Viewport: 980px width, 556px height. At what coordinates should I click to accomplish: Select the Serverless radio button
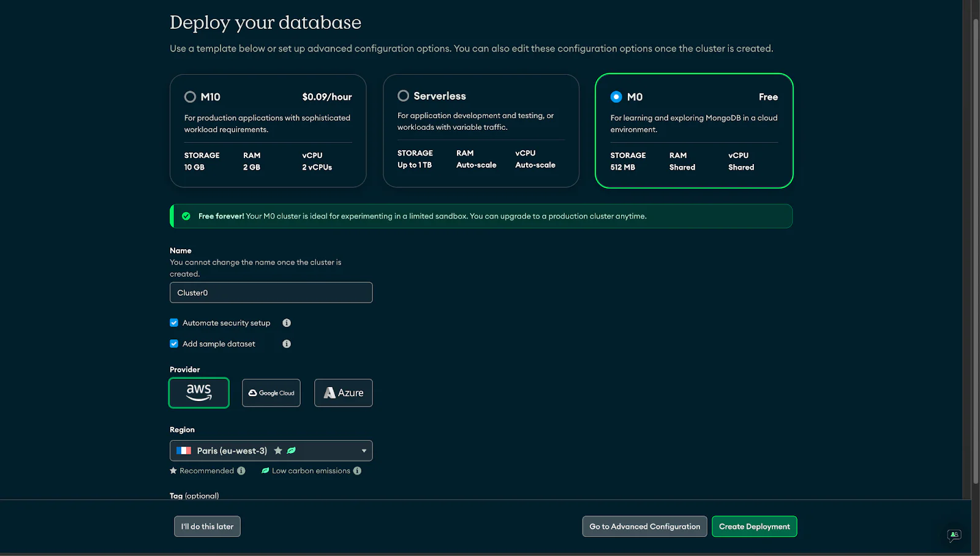click(x=403, y=96)
